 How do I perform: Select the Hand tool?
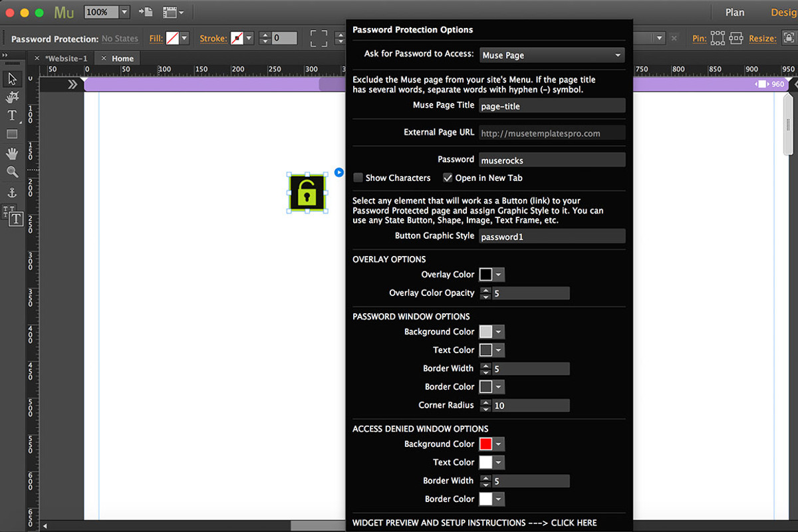tap(12, 154)
